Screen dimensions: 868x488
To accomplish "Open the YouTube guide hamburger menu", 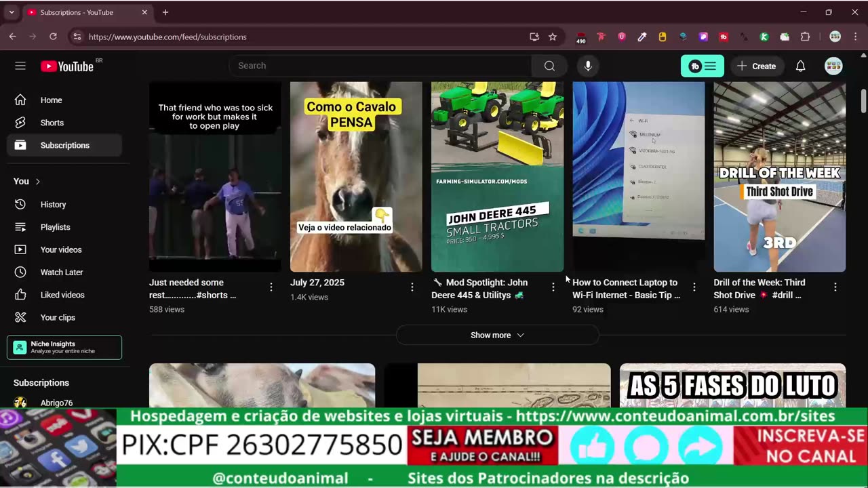I will (x=20, y=66).
